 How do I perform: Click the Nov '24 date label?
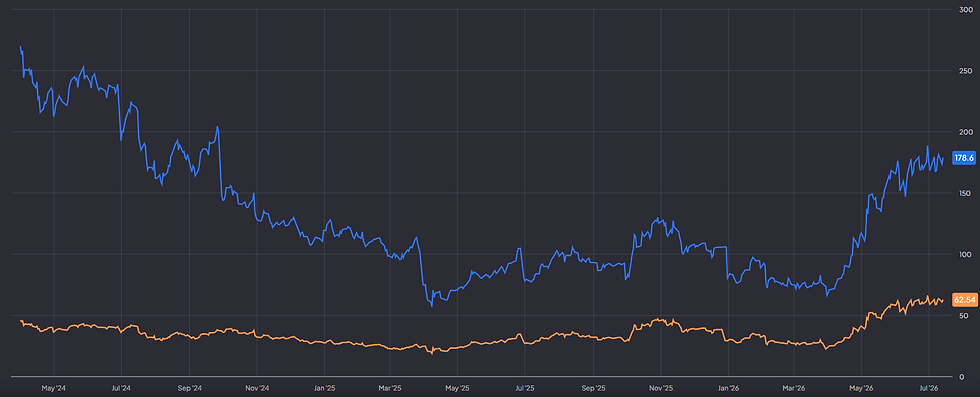click(x=256, y=388)
